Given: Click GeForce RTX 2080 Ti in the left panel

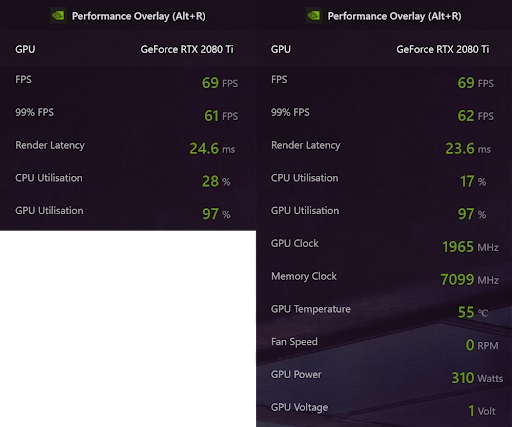Looking at the screenshot, I should [x=187, y=49].
